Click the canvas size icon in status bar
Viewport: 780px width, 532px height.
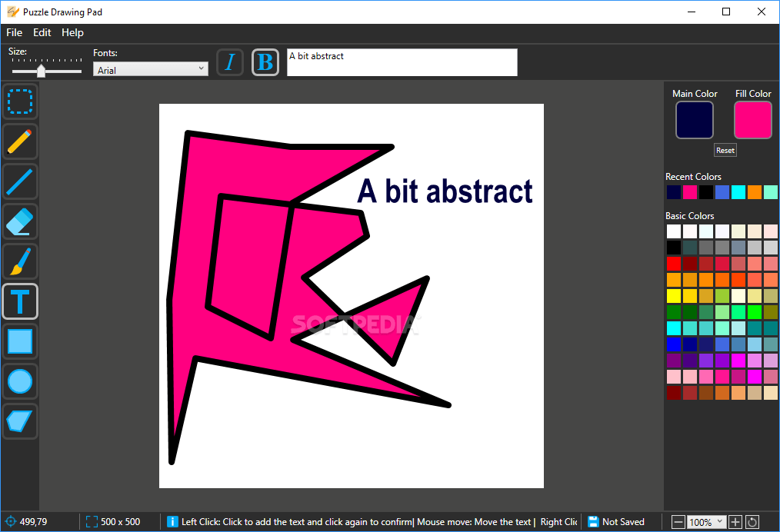click(x=92, y=521)
